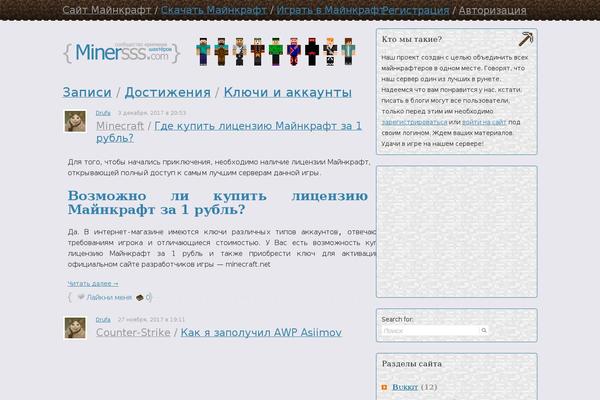Click the Minersss.com site logo
The image size is (600, 400).
[x=122, y=52]
